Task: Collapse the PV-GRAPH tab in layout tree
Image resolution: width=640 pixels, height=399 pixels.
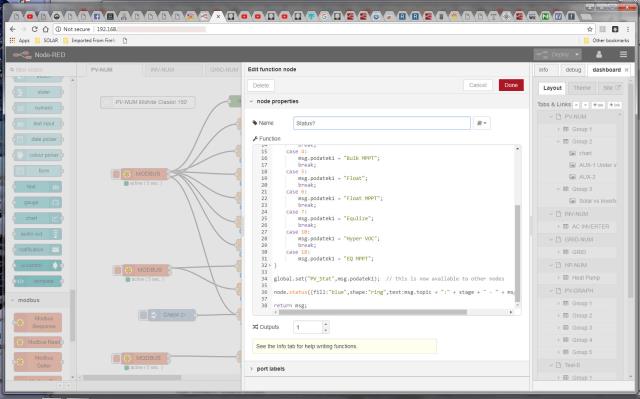Action: (x=551, y=291)
